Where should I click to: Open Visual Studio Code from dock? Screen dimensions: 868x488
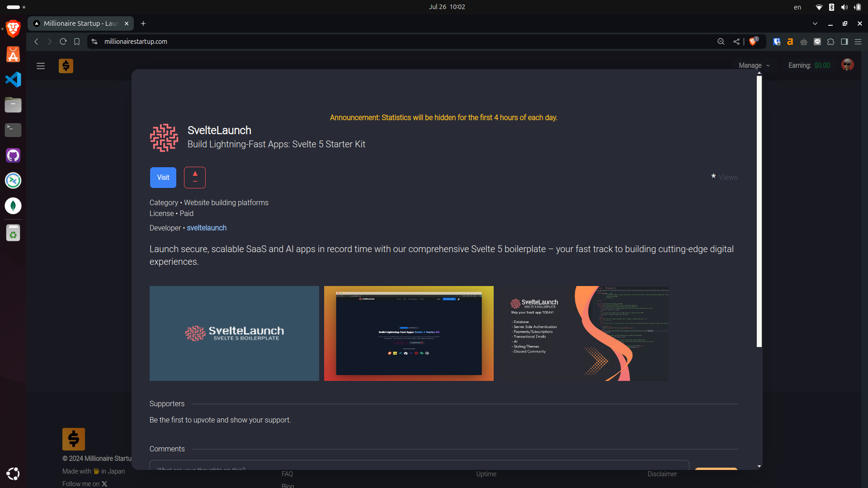pos(13,80)
